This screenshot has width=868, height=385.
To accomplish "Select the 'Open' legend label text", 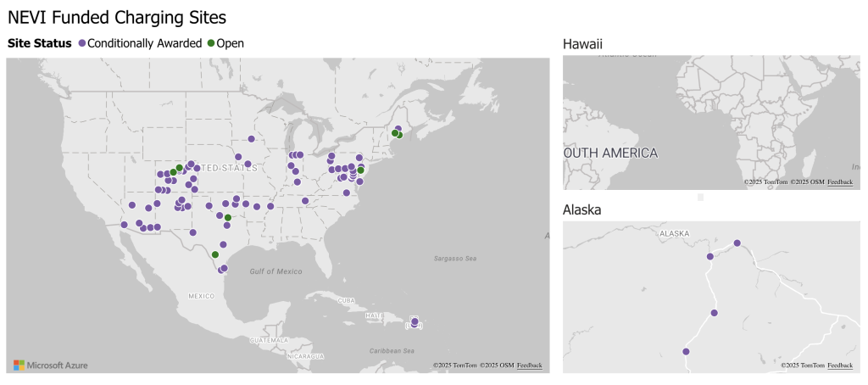I will click(230, 42).
